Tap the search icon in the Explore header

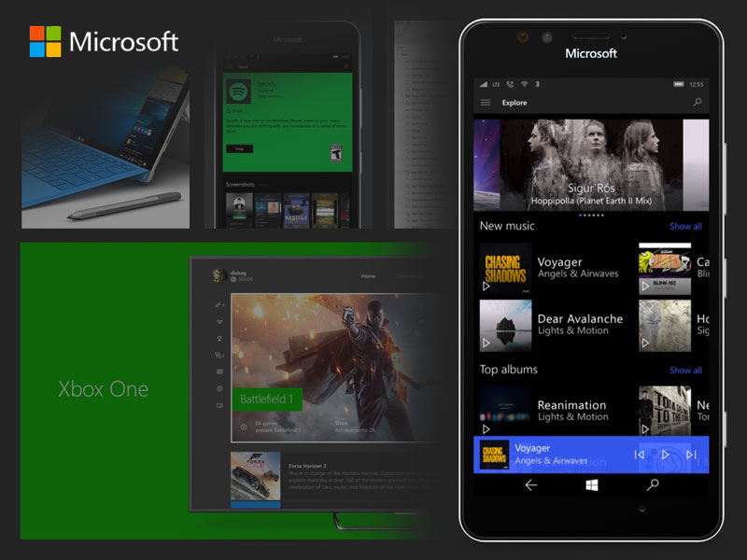[x=697, y=102]
